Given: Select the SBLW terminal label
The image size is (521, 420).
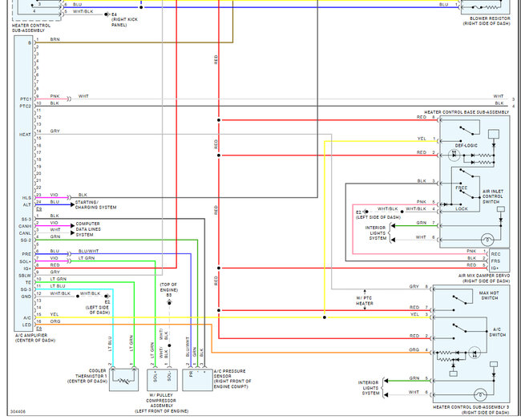Looking at the screenshot, I should [x=25, y=276].
